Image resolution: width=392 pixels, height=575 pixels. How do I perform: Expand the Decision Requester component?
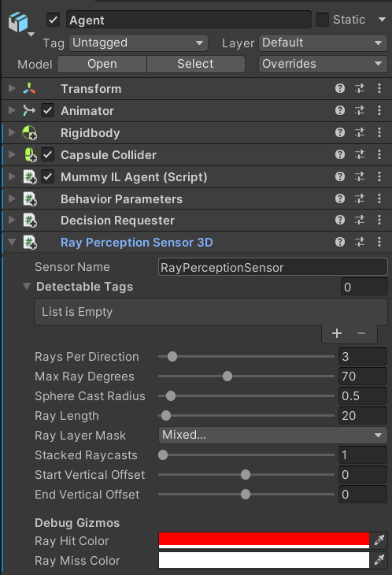coord(12,220)
